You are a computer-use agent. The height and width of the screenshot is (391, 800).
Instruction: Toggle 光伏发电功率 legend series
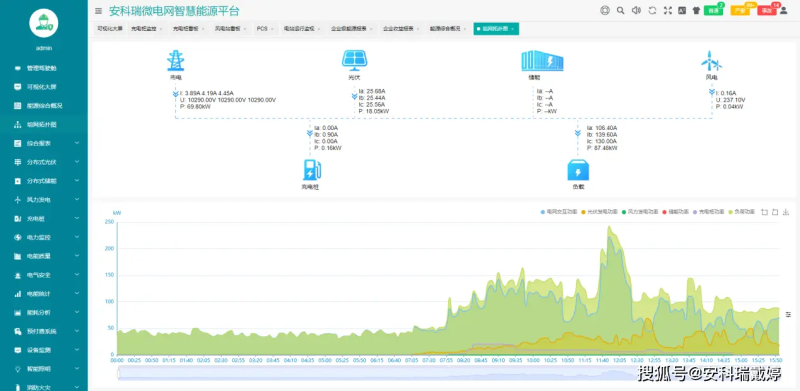pos(599,211)
